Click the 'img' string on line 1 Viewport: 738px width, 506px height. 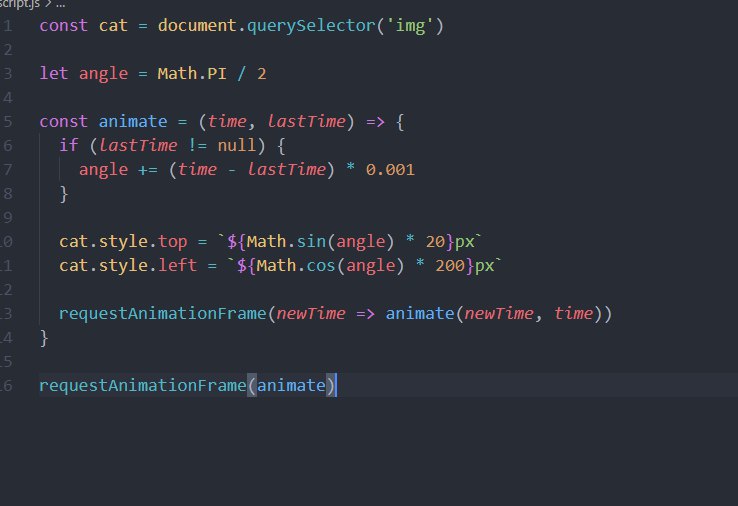(x=410, y=25)
